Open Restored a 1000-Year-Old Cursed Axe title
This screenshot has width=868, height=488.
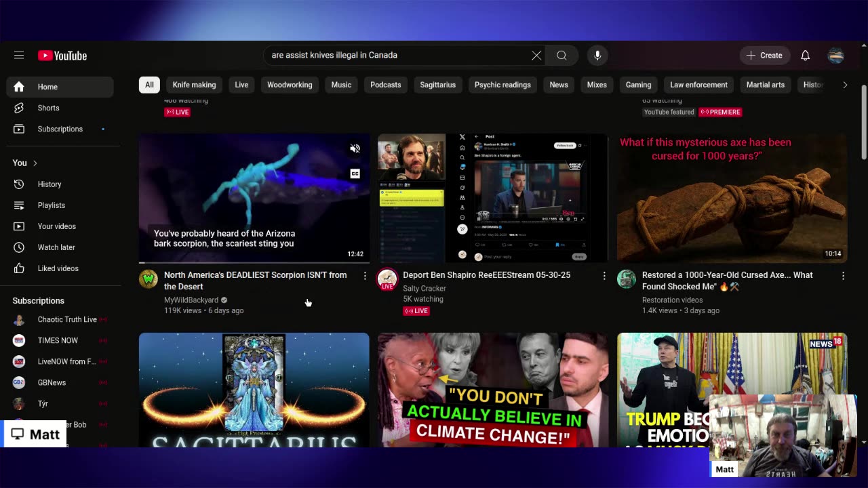pyautogui.click(x=728, y=281)
